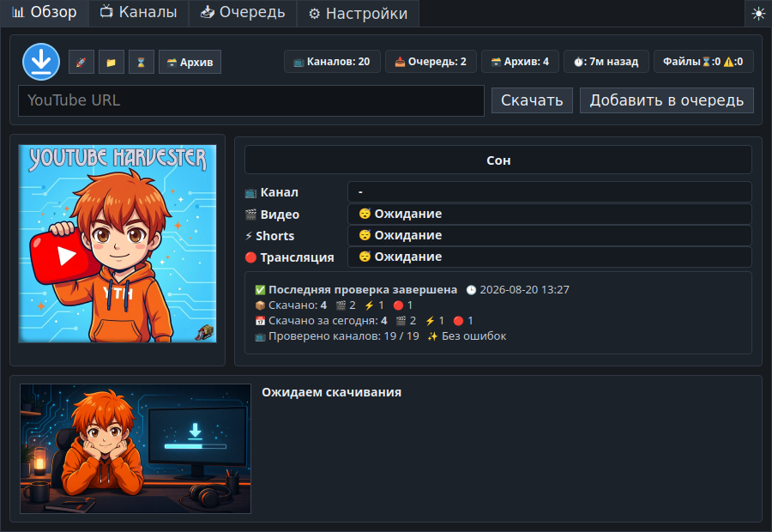Click the Файлы status badge
The image size is (772, 532).
coord(703,62)
